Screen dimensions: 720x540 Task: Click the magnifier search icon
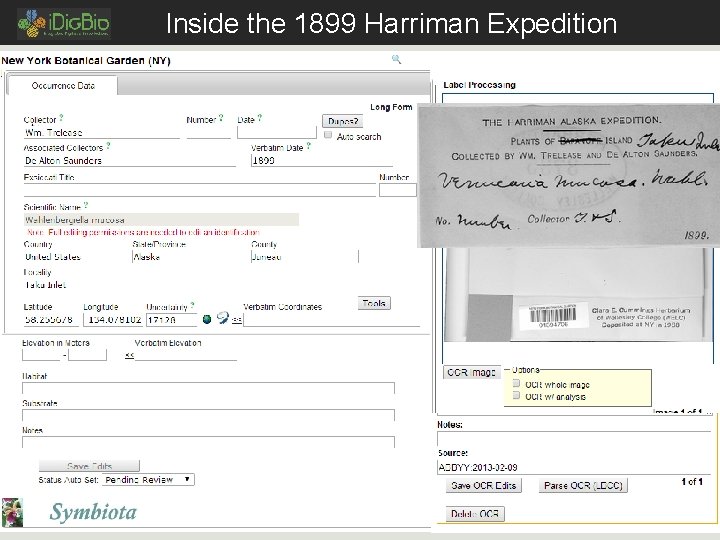pos(396,59)
